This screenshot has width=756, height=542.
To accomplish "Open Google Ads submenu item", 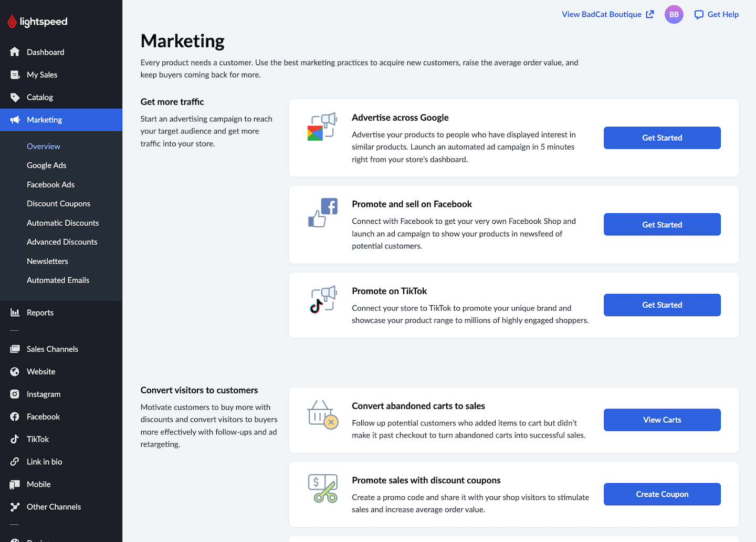I will coord(46,165).
